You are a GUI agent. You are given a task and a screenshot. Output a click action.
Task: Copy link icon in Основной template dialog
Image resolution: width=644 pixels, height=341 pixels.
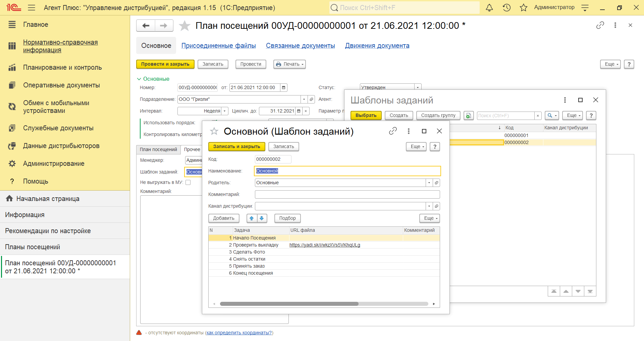coord(393,131)
